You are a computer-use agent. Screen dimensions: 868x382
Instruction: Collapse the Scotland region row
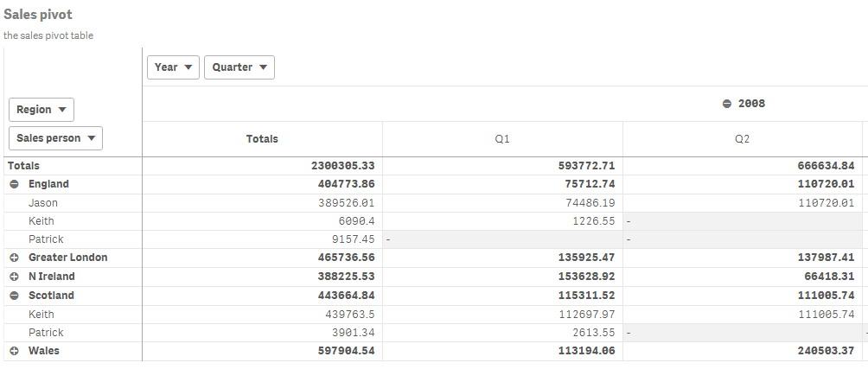coord(15,296)
